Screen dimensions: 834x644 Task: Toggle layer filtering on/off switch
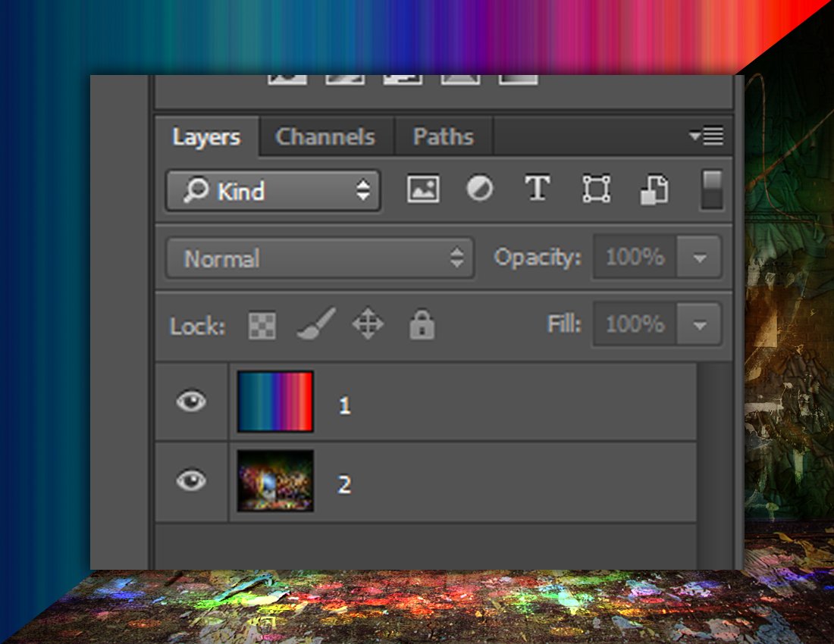[x=712, y=189]
